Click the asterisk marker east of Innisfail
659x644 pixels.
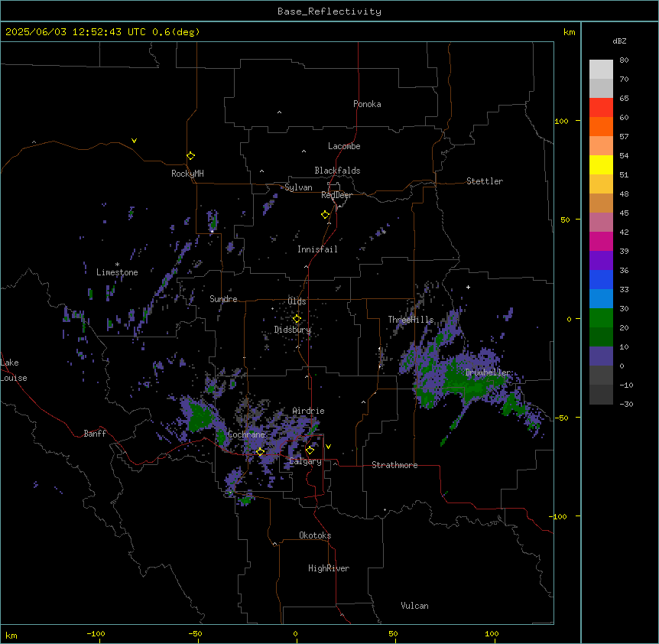(x=384, y=232)
